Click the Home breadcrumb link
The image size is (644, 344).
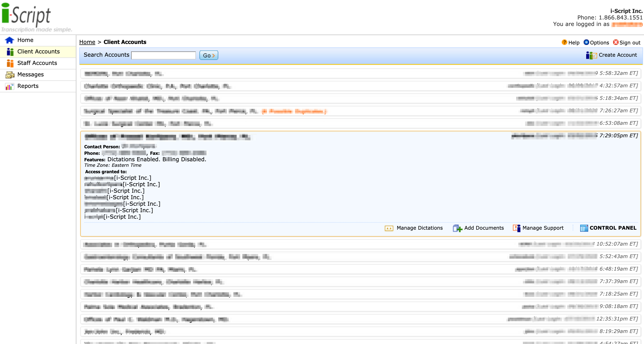point(87,42)
